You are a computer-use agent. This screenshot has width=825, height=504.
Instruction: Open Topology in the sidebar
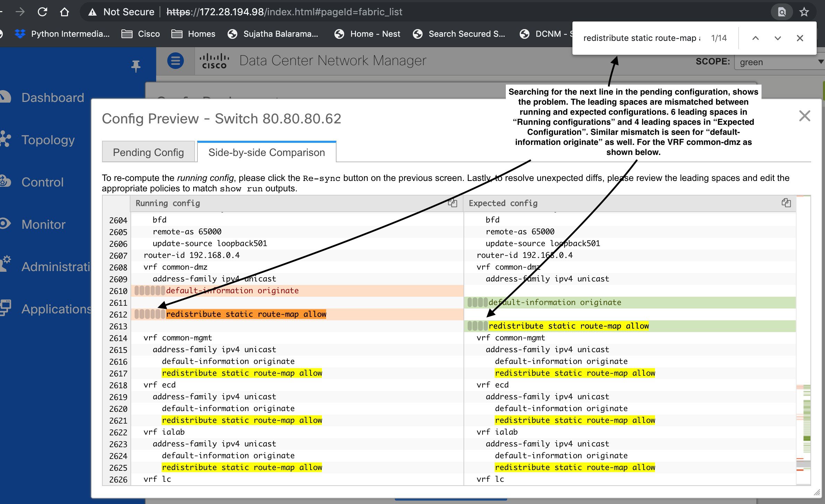tap(48, 140)
